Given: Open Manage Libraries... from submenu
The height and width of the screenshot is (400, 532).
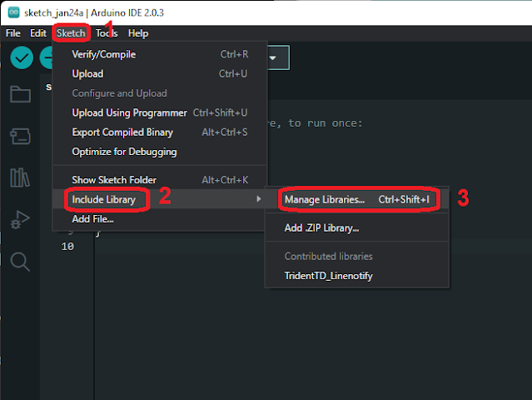Looking at the screenshot, I should [x=357, y=200].
